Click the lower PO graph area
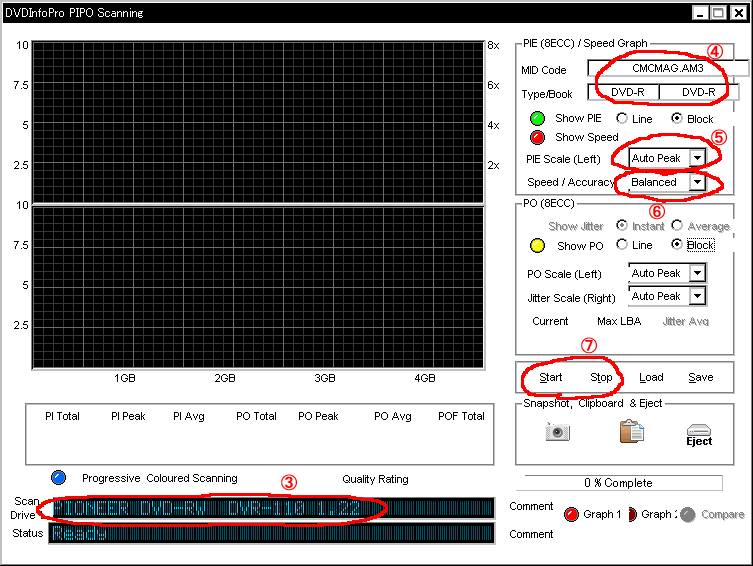 pyautogui.click(x=258, y=288)
